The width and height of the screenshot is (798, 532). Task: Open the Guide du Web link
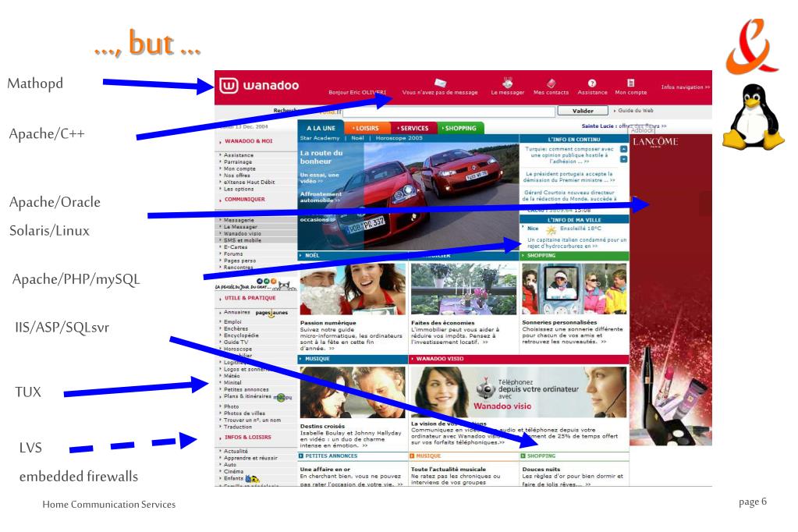(x=636, y=111)
